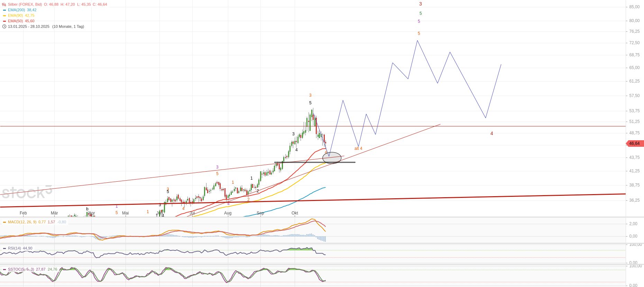Click the yellow EMA(90) legend marker
This screenshot has height=287, width=644.
click(x=4, y=16)
